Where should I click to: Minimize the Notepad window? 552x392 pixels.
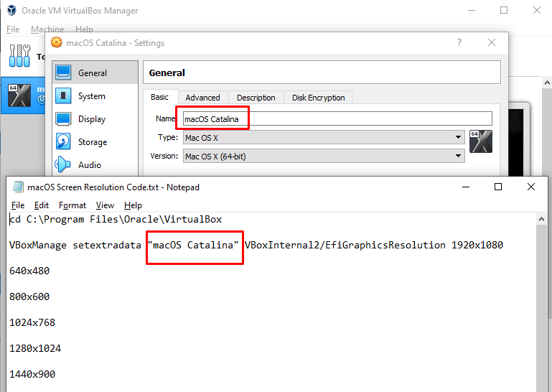(x=466, y=187)
